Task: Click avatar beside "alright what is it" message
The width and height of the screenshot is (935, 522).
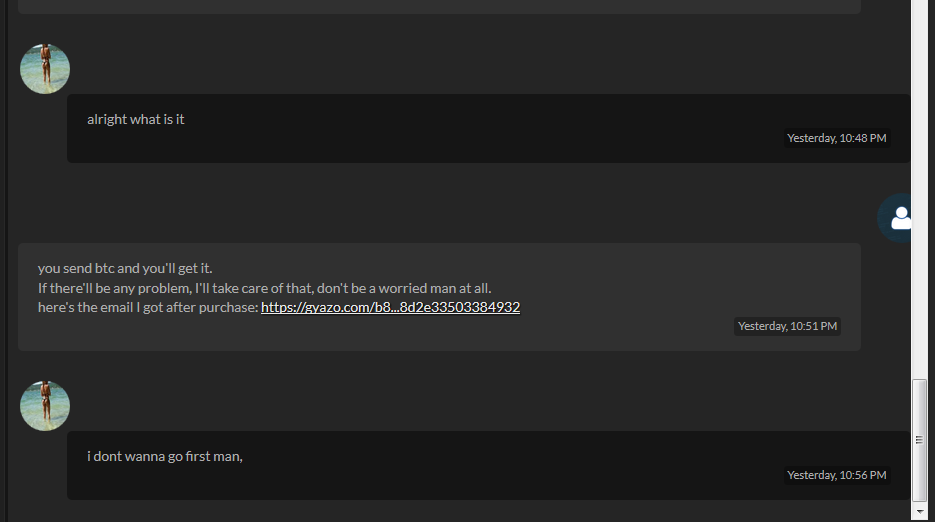Action: 45,69
